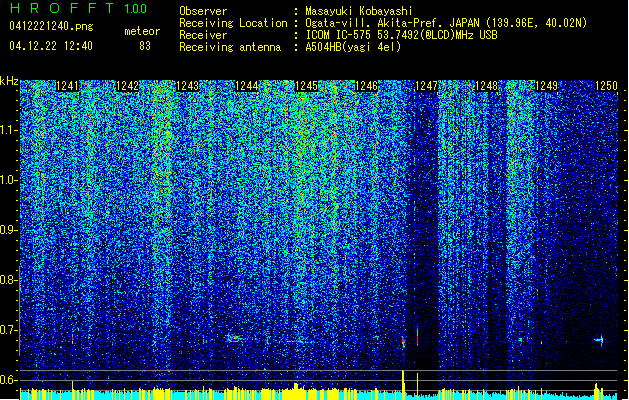Select antenna value A504HB(yagi 4el)
This screenshot has height=400, width=629.
point(353,47)
